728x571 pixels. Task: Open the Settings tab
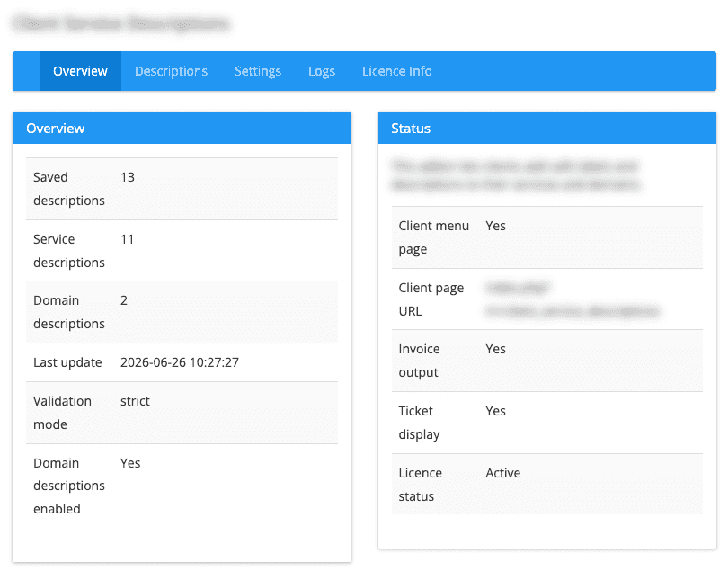pos(258,71)
